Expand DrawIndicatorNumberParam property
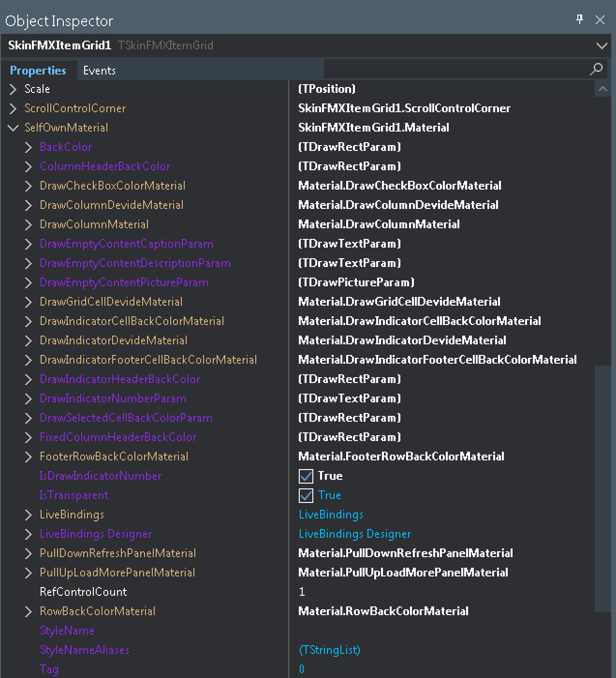The height and width of the screenshot is (678, 616). point(29,398)
